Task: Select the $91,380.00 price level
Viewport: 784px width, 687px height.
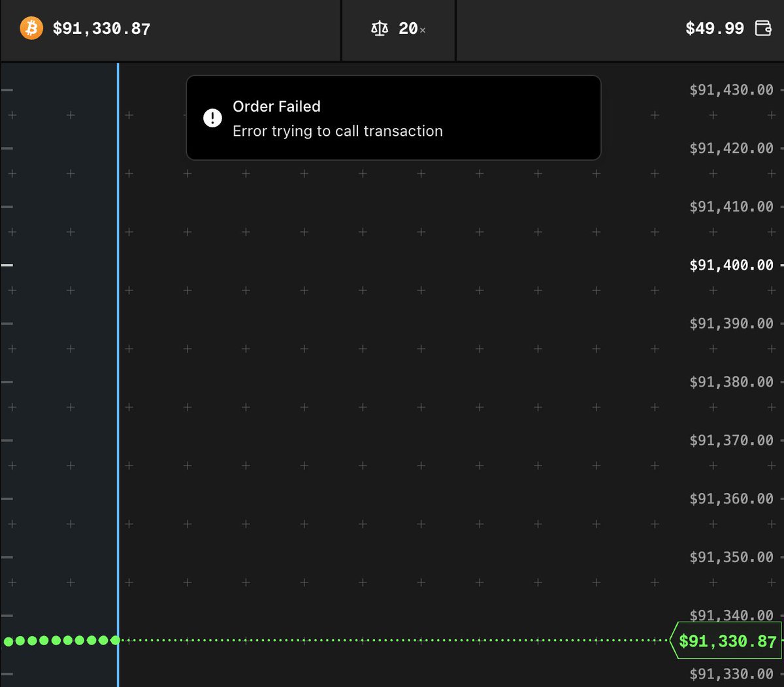Action: click(731, 382)
